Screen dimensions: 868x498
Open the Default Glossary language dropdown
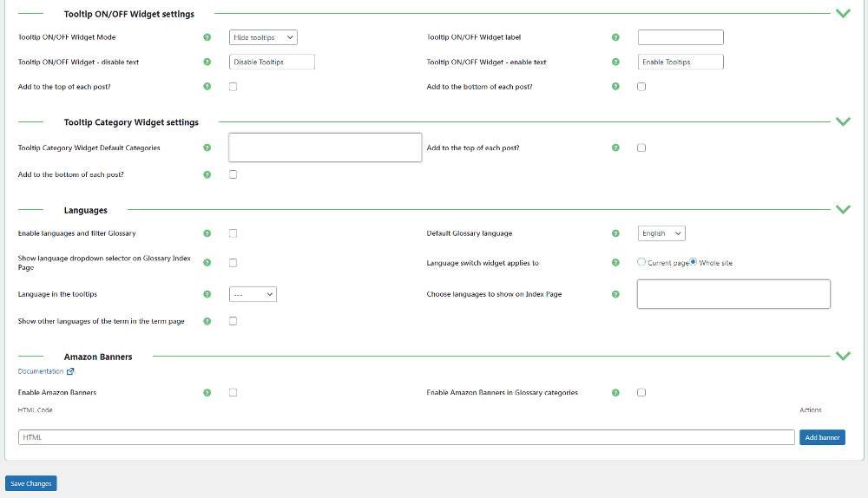661,233
